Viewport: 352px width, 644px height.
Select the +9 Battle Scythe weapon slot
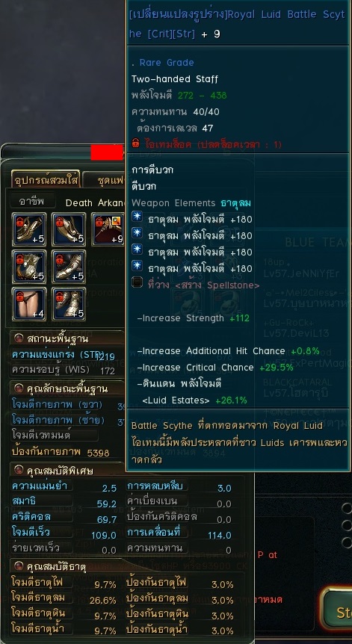point(108,229)
